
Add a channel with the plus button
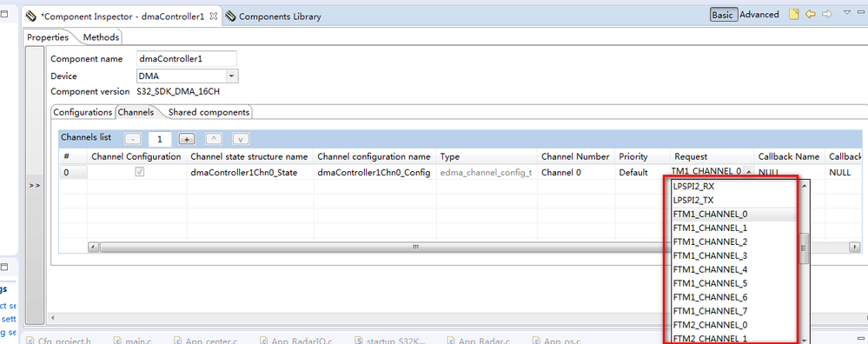pos(188,139)
